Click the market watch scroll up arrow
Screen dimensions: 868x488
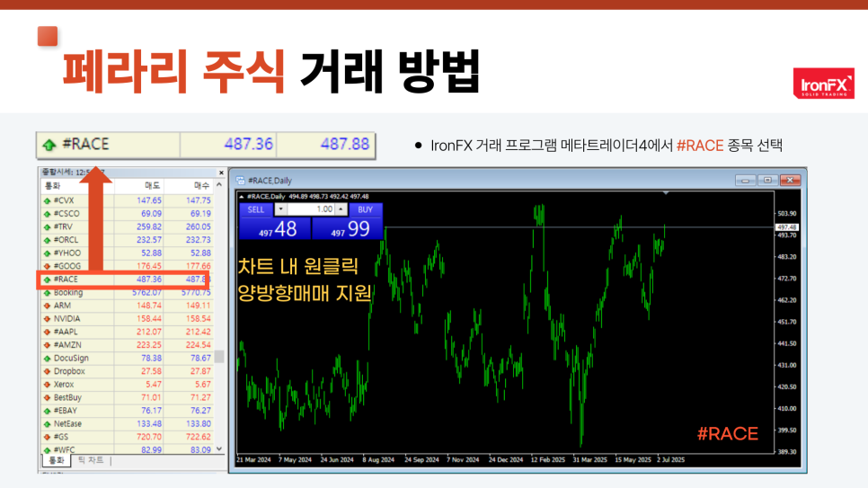(x=219, y=185)
